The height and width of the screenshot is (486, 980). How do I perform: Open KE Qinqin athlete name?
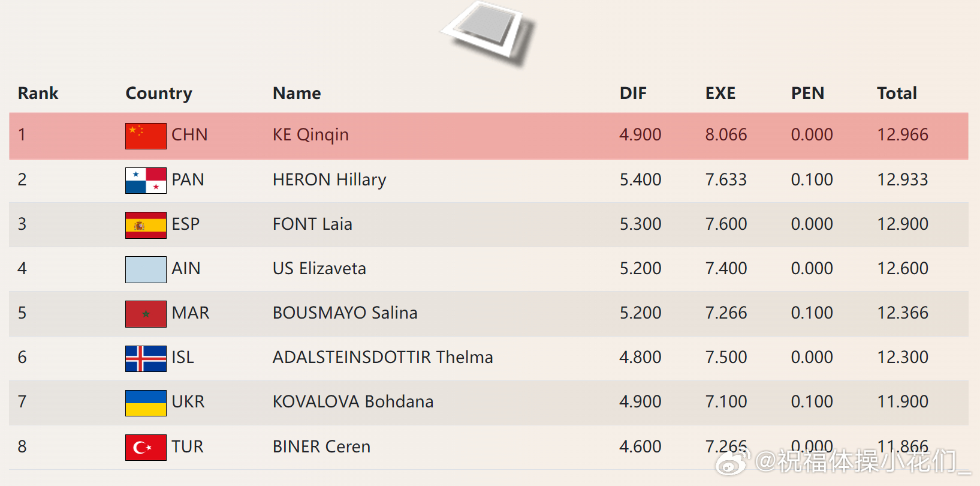pyautogui.click(x=310, y=135)
